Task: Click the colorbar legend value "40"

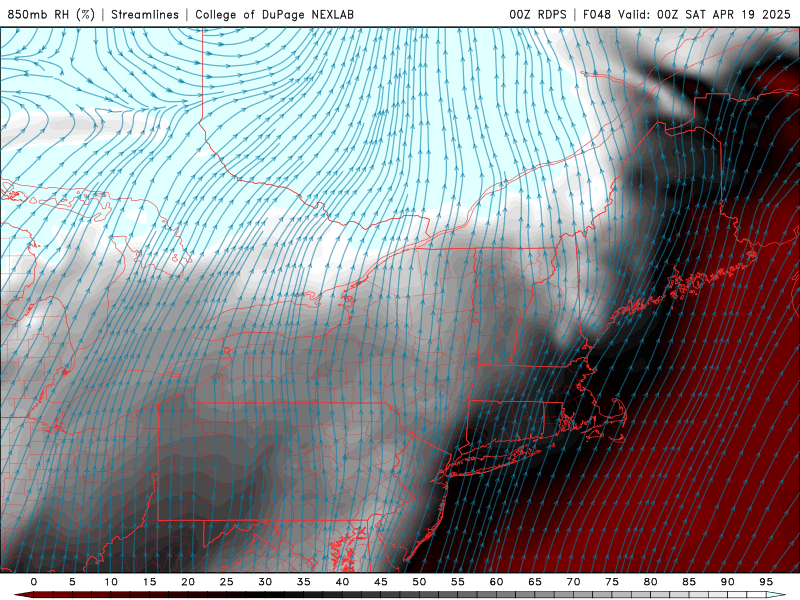Action: pos(342,582)
